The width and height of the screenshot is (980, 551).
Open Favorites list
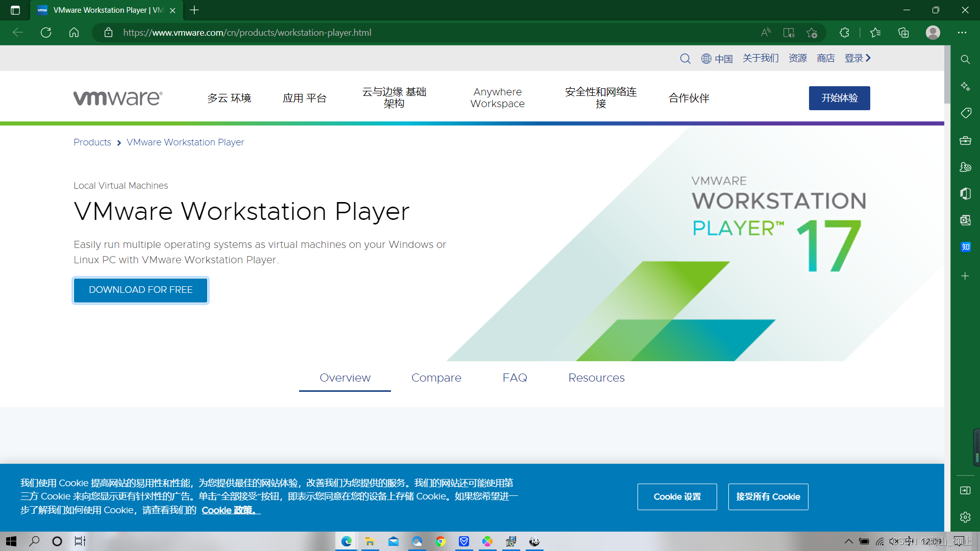875,33
